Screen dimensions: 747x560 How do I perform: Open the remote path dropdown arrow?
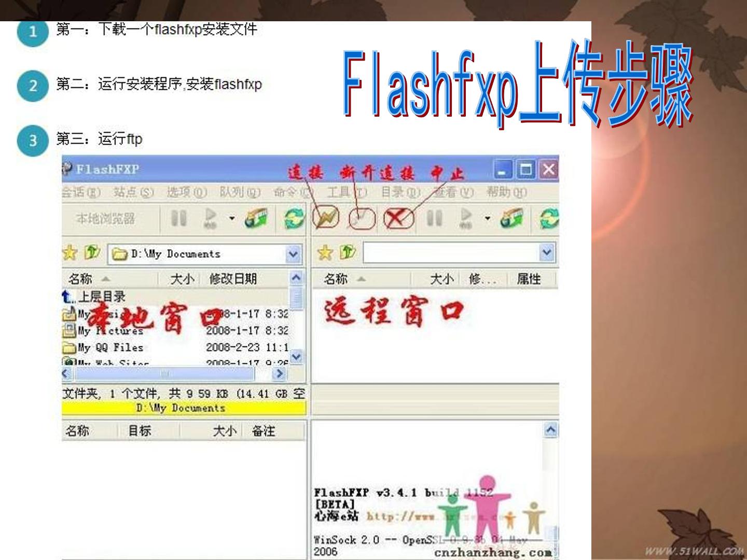(x=547, y=253)
